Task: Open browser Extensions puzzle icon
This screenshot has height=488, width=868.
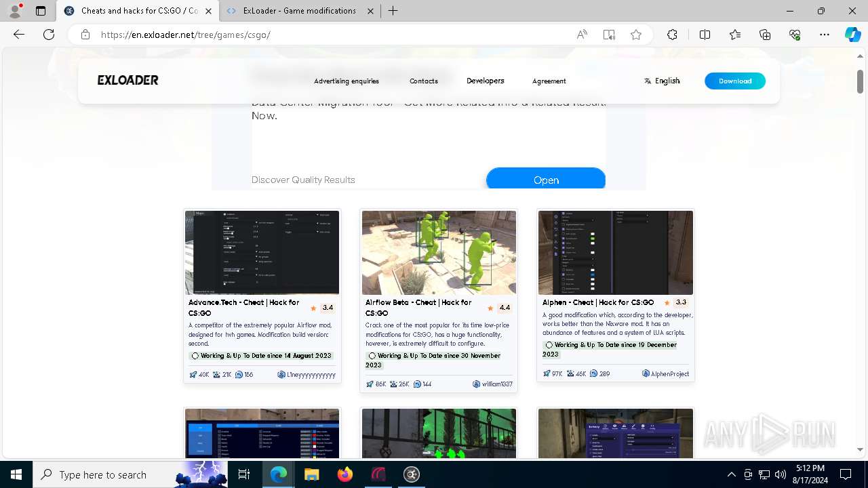Action: (x=672, y=35)
